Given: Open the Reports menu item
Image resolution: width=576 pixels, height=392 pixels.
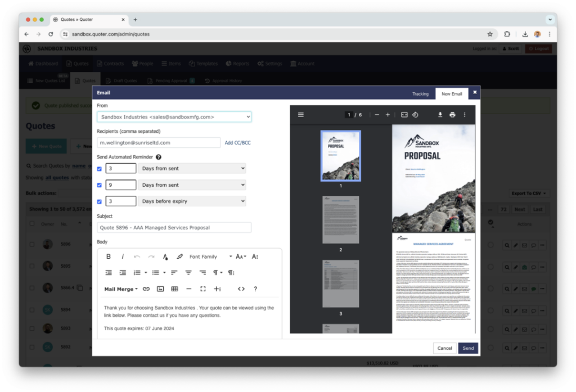Looking at the screenshot, I should [x=237, y=64].
